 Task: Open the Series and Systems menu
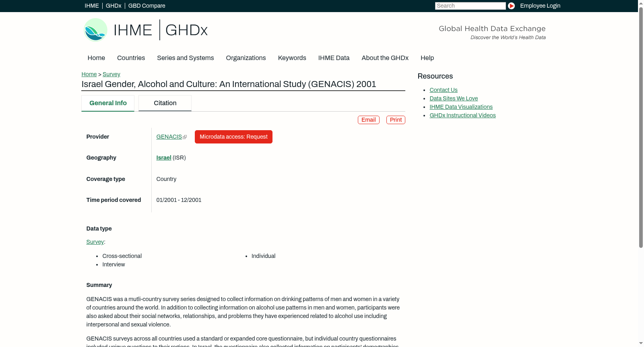[x=185, y=58]
